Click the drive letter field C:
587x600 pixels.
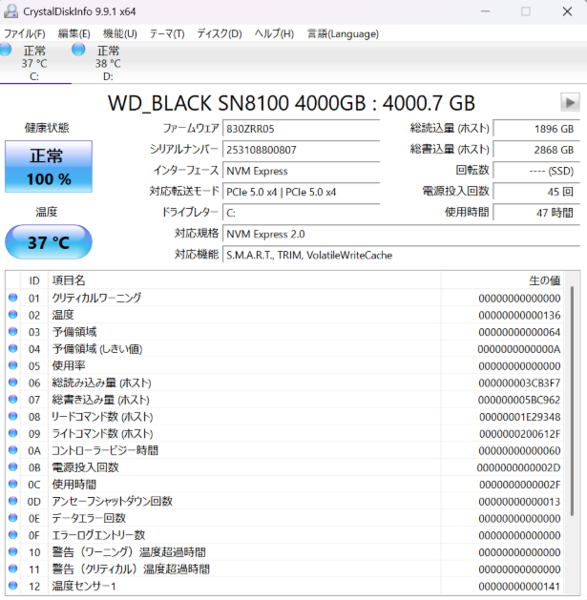click(301, 213)
